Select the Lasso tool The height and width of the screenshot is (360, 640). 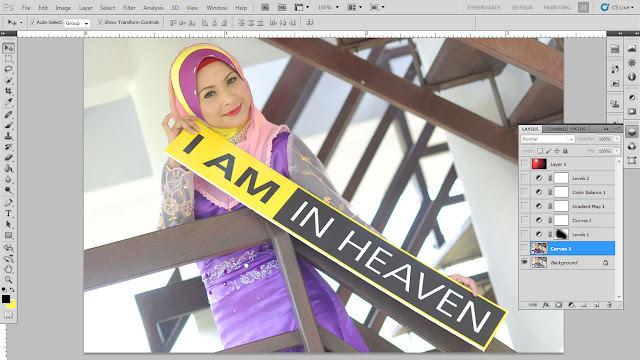(x=8, y=69)
